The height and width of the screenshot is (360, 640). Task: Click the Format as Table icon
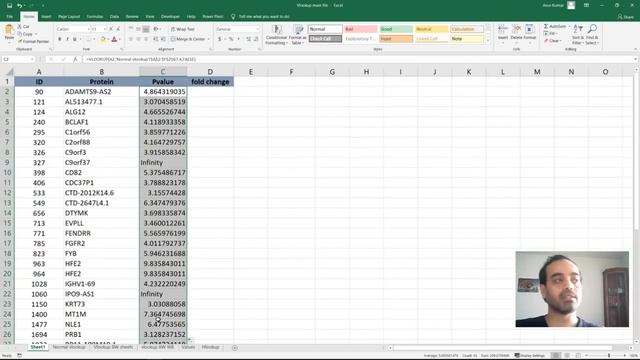tap(299, 29)
